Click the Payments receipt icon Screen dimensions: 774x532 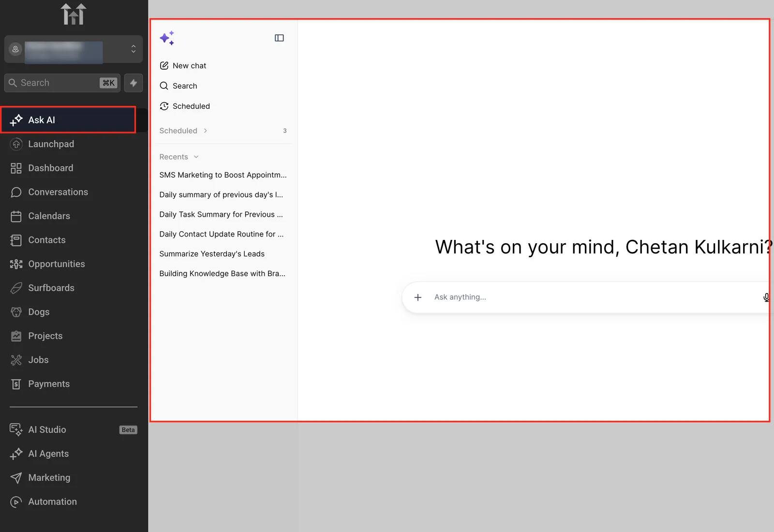[x=16, y=384]
